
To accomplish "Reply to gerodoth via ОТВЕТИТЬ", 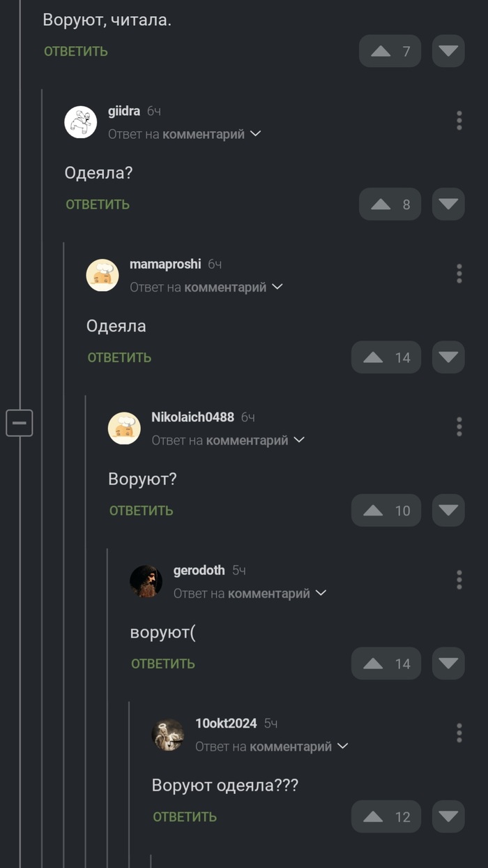I will pos(163,664).
